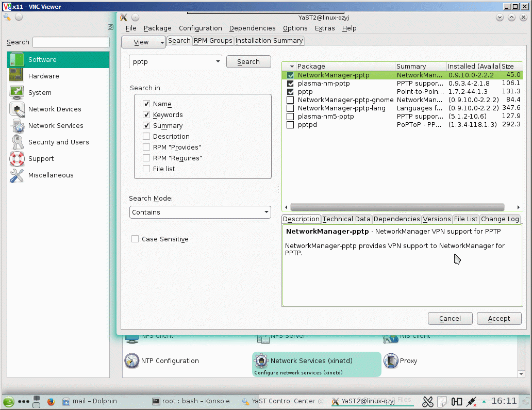Click the scissors clipboard tray icon

(427, 402)
